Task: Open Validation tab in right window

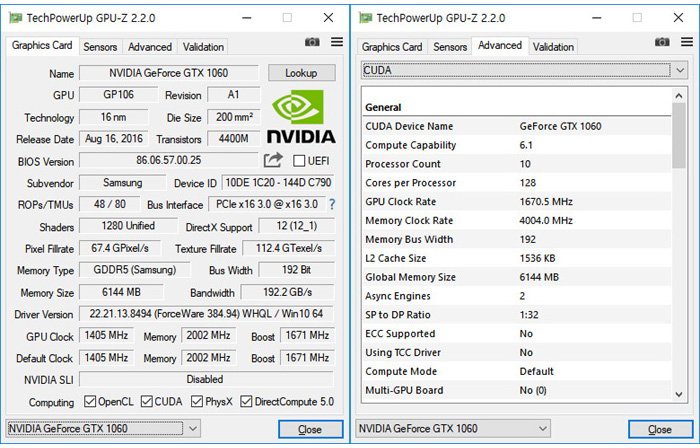Action: tap(553, 47)
